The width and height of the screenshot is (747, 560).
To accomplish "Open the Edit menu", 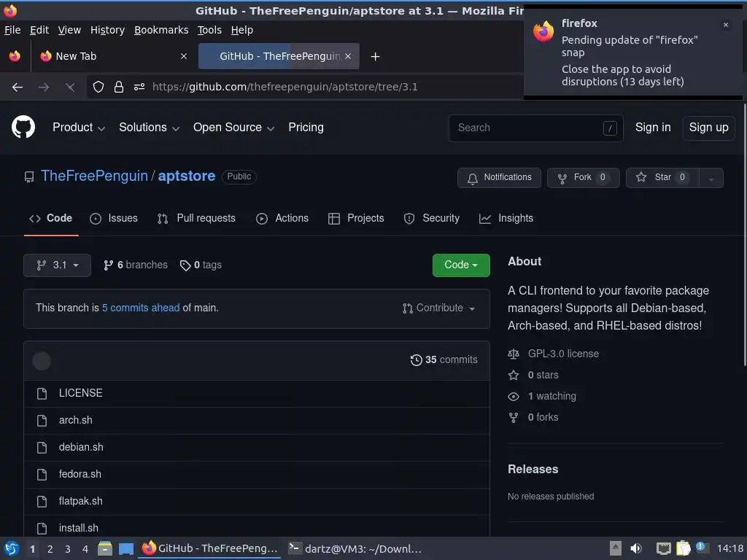I will click(39, 30).
